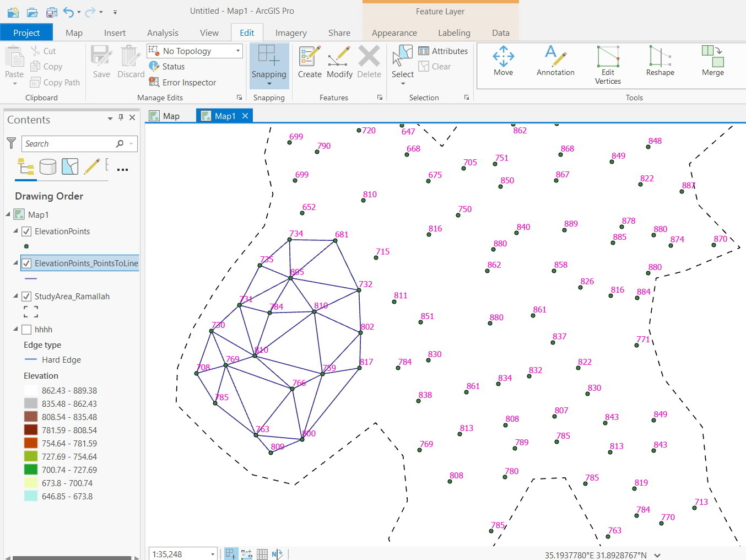Click the 862.43 - 889.38 elevation swatch
This screenshot has width=746, height=560.
tap(31, 390)
